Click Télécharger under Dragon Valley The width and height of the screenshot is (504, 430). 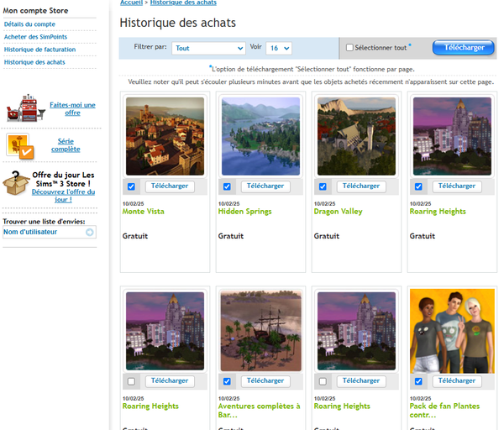(361, 186)
